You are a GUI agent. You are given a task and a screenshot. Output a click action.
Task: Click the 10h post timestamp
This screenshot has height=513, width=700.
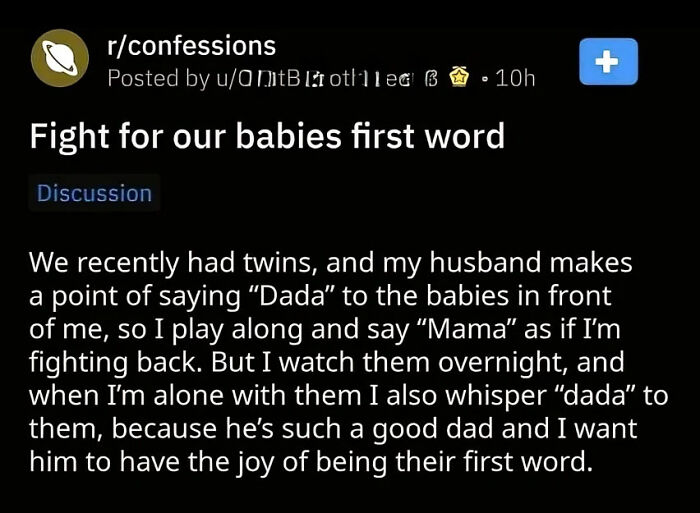(x=515, y=77)
